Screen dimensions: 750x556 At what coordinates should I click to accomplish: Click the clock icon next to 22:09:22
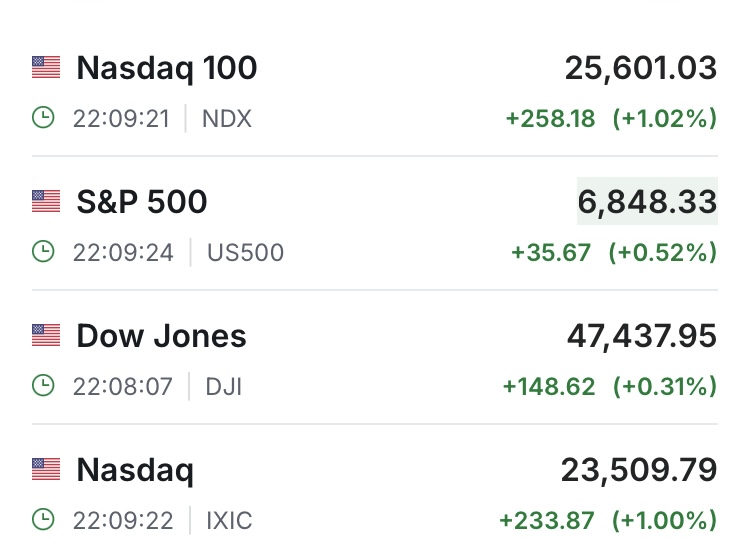click(44, 520)
